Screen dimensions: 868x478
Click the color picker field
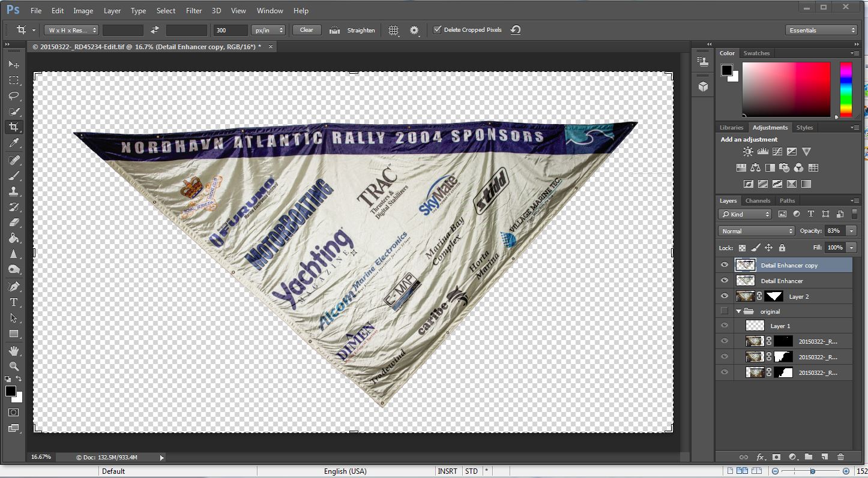(x=786, y=89)
